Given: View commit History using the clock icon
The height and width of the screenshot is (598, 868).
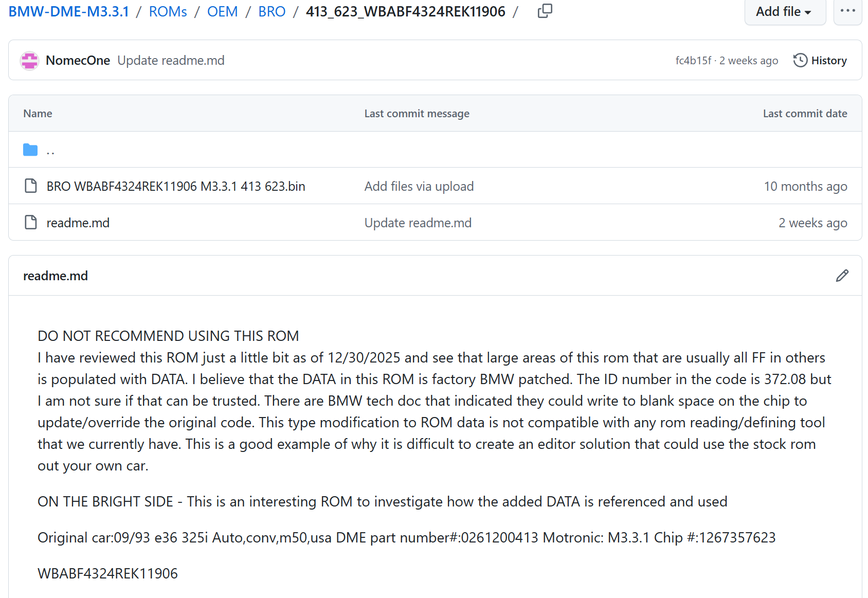Looking at the screenshot, I should coord(801,60).
